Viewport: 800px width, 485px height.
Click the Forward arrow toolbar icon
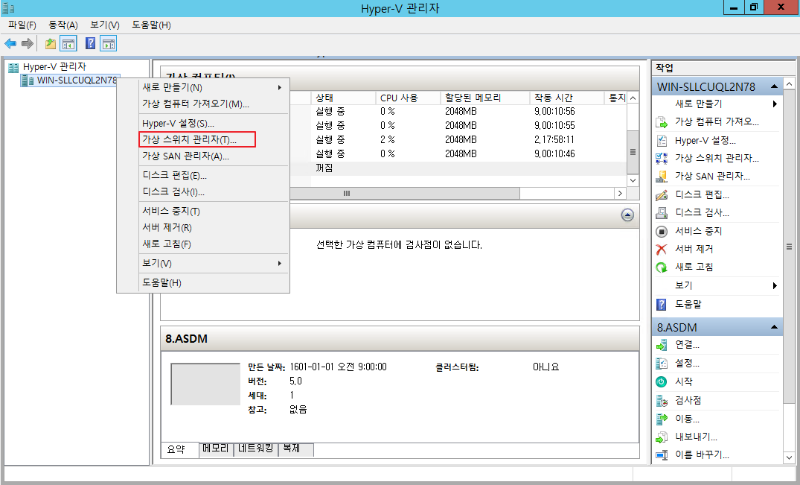28,44
